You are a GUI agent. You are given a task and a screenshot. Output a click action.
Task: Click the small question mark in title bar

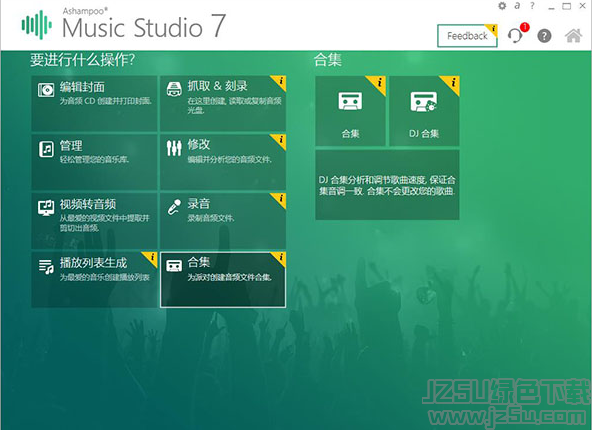532,6
